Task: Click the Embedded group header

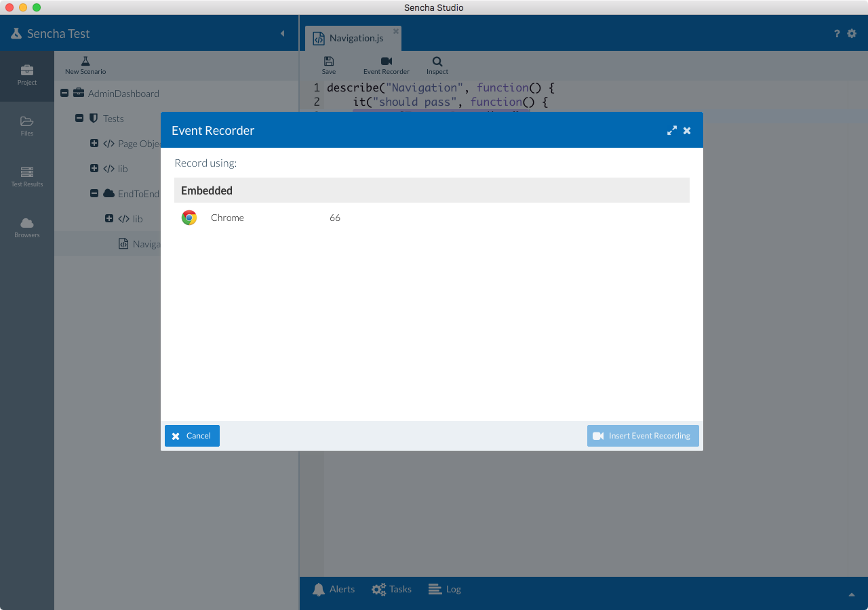Action: [432, 190]
